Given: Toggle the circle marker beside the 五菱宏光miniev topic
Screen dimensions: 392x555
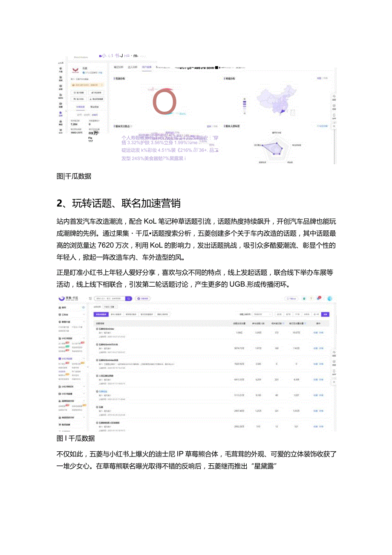Looking at the screenshot, I should click(x=97, y=329).
